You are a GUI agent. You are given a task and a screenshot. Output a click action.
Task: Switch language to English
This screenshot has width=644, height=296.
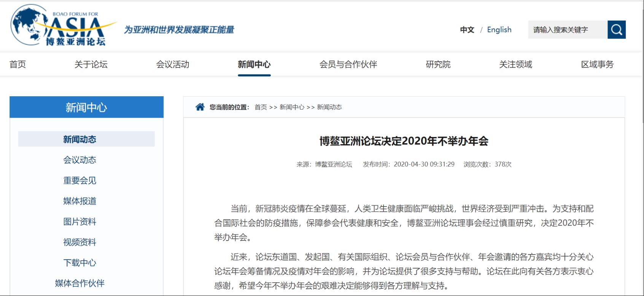coord(499,30)
